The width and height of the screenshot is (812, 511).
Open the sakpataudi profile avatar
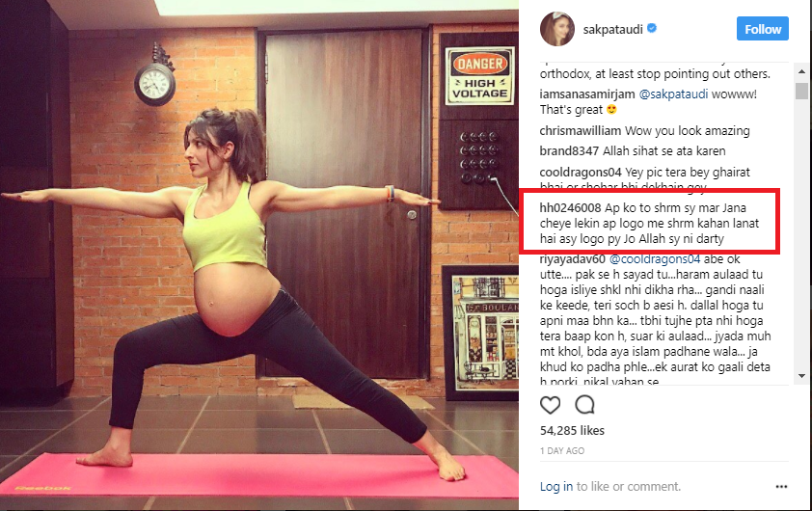557,29
